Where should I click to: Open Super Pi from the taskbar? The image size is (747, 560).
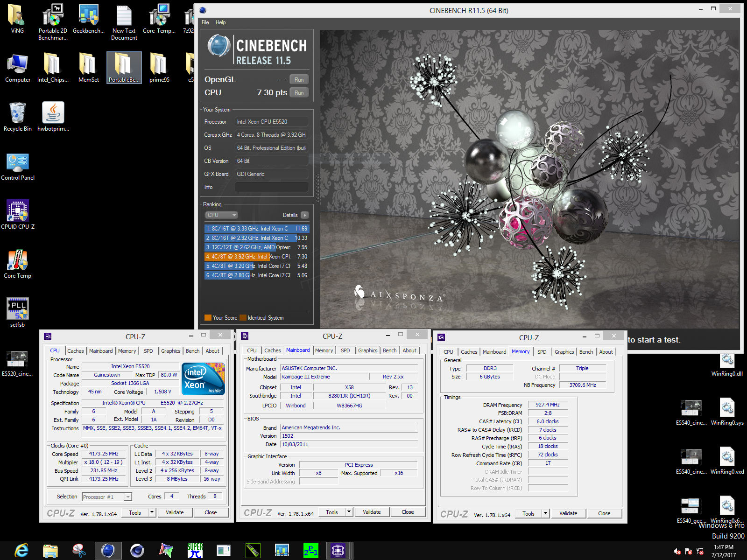click(195, 551)
